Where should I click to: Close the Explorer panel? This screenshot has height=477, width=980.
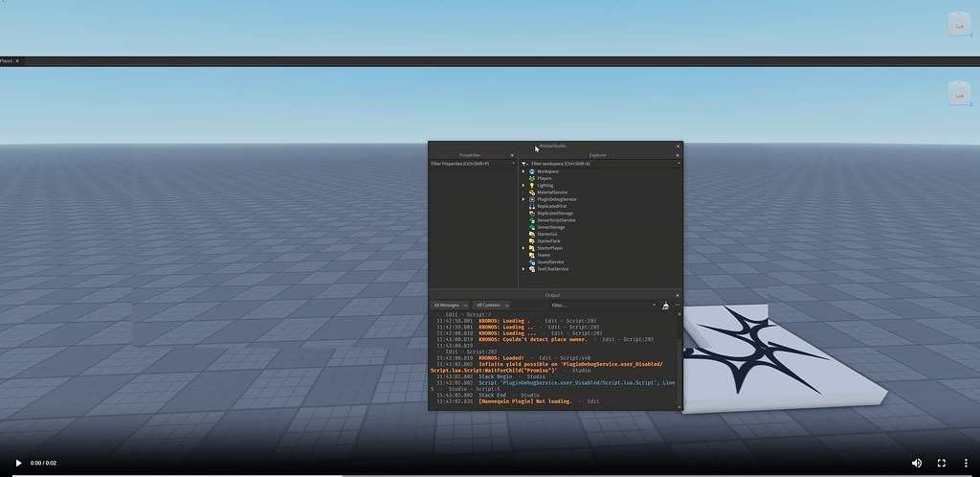(x=679, y=155)
